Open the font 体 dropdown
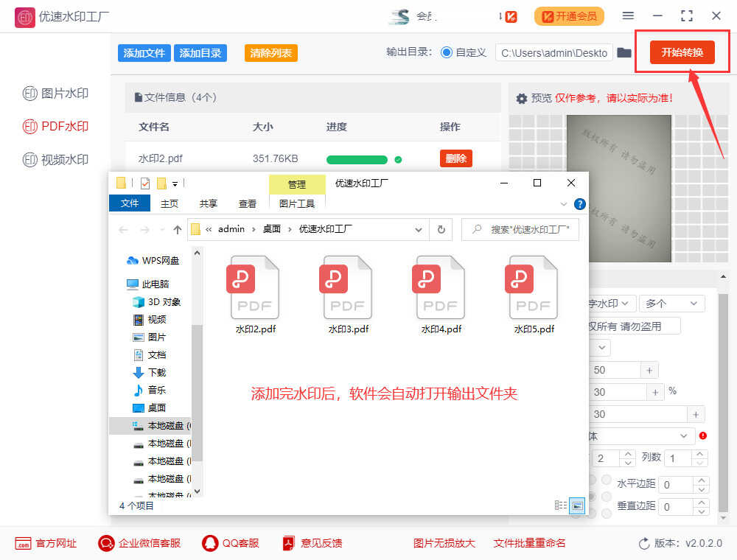 642,436
